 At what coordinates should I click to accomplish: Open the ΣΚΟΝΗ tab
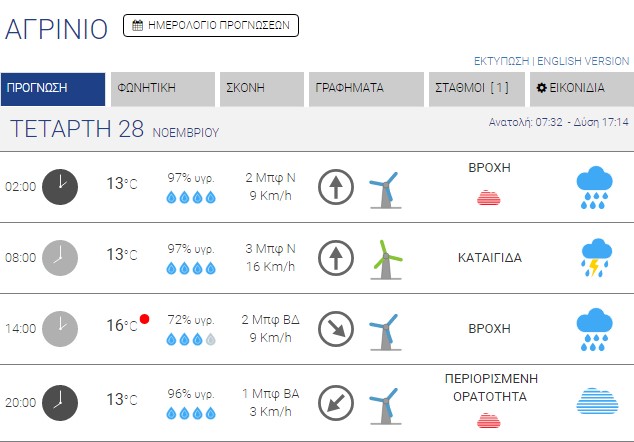coord(261,88)
